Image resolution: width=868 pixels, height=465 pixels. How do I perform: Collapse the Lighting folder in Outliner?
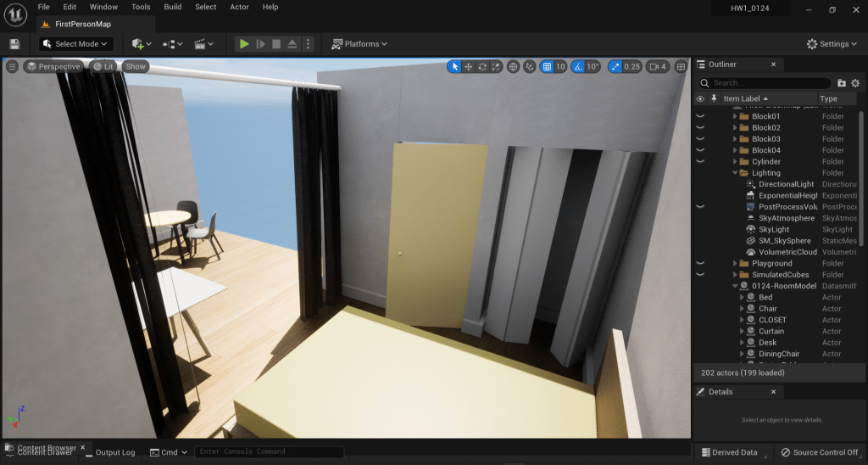735,173
